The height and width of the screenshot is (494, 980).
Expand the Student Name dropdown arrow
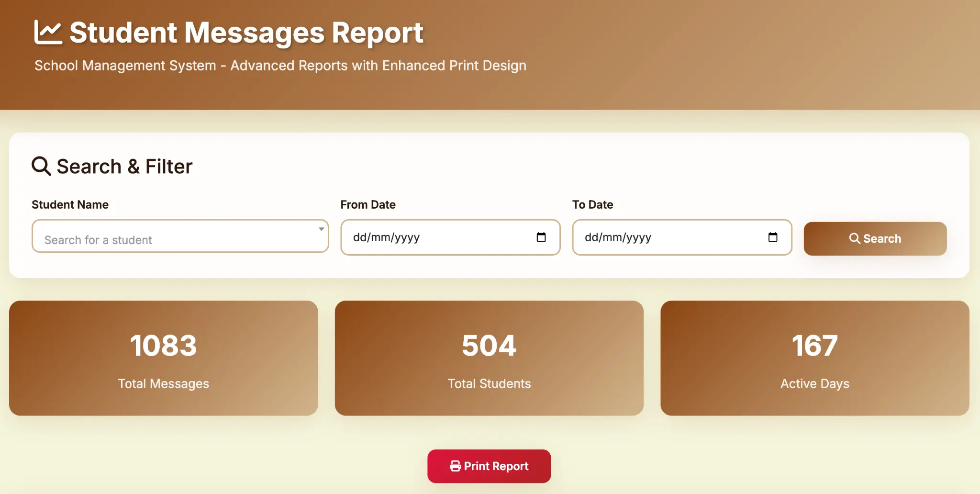pyautogui.click(x=321, y=229)
